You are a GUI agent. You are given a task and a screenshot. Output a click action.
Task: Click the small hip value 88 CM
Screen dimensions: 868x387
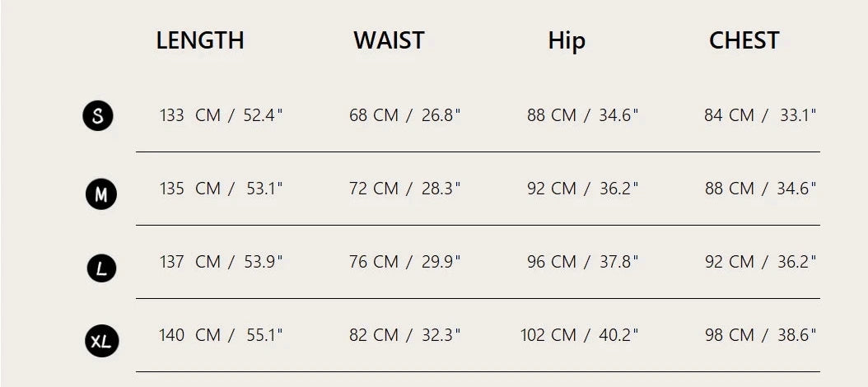552,115
